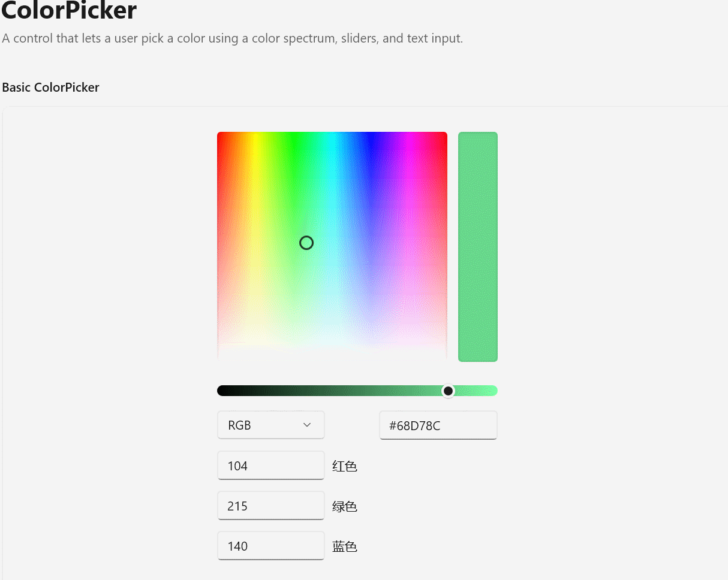Click the Basic ColorPicker section heading
728x580 pixels.
pyautogui.click(x=51, y=87)
